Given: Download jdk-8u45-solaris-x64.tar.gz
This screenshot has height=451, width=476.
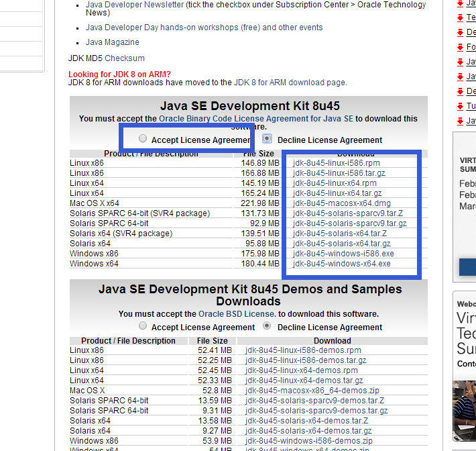Looking at the screenshot, I should tap(341, 244).
